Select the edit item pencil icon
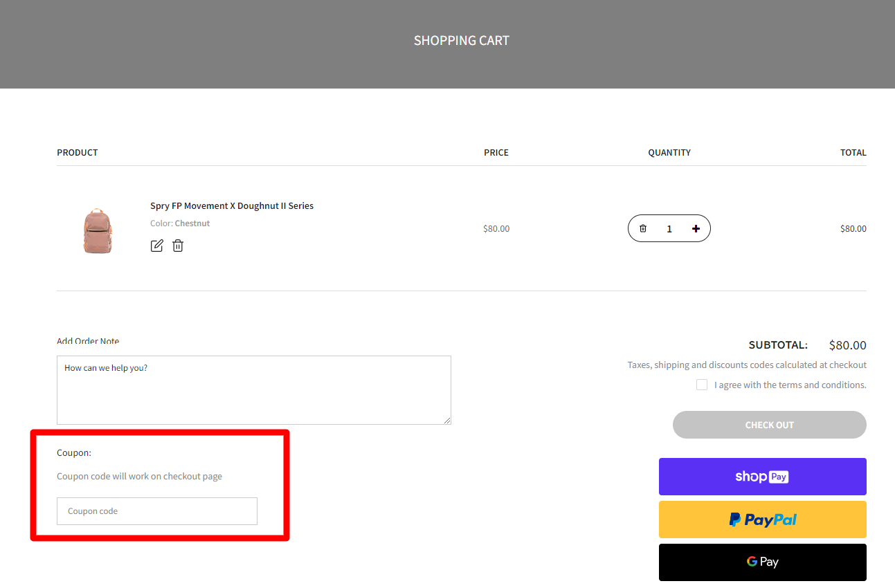The width and height of the screenshot is (895, 588). point(156,246)
